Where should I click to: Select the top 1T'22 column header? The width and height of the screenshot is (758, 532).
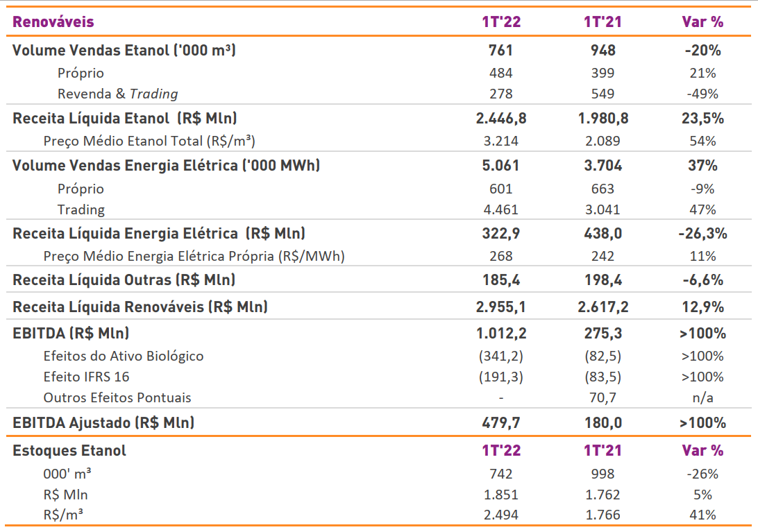(x=501, y=22)
